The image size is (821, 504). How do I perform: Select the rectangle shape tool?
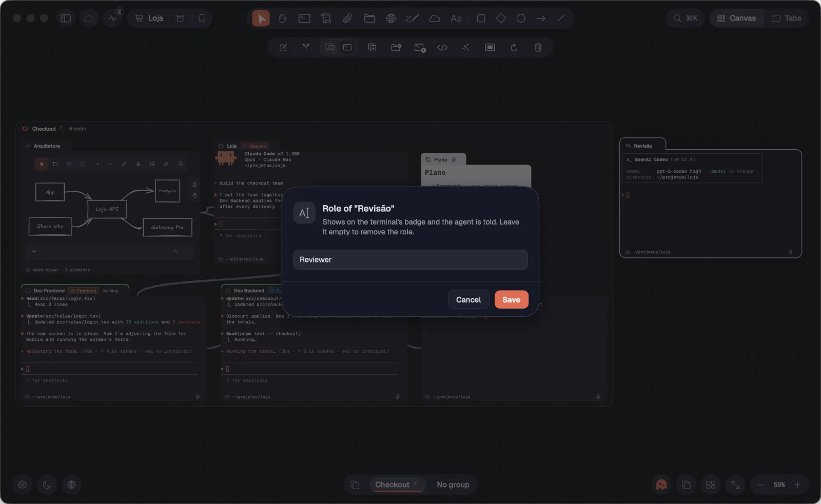click(481, 18)
